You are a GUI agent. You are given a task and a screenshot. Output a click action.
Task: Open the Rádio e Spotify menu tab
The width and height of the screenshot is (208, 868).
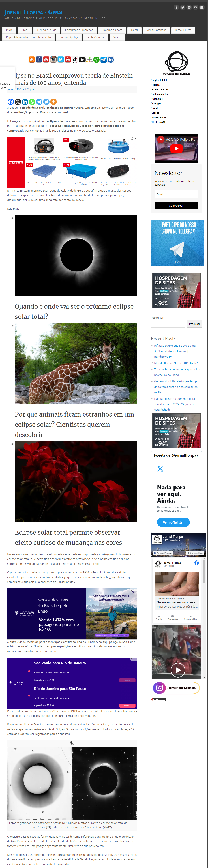(69, 37)
